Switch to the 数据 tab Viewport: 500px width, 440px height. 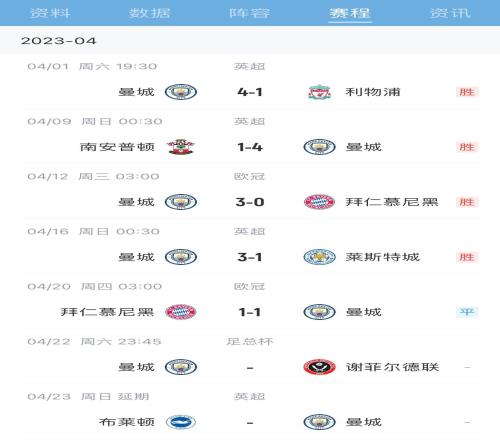point(150,13)
